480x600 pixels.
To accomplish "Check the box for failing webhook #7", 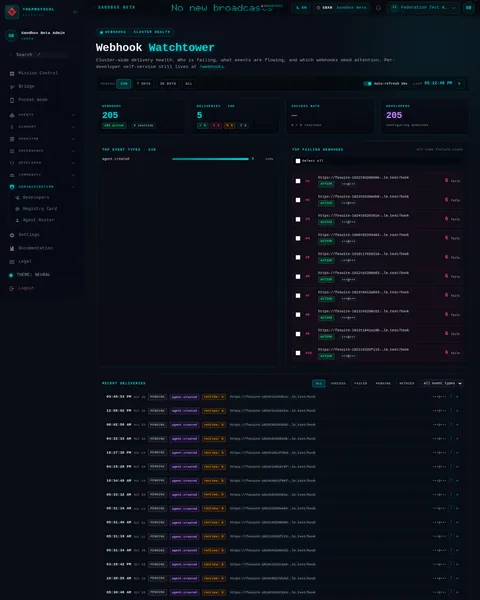I will [x=298, y=296].
